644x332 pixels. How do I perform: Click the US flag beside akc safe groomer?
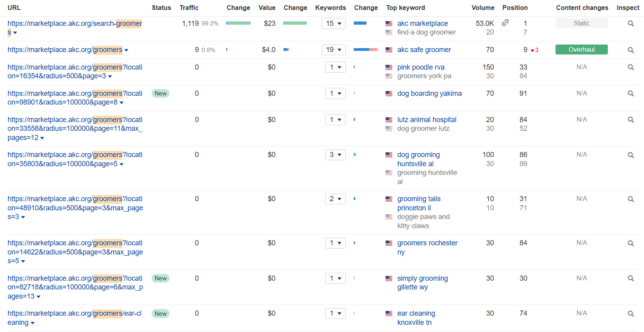click(x=389, y=50)
